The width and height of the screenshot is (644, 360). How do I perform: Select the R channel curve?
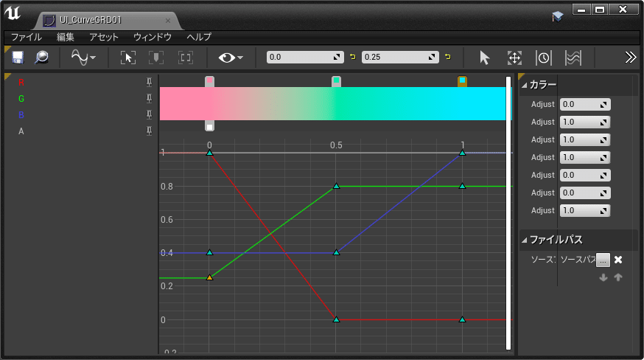pos(21,83)
